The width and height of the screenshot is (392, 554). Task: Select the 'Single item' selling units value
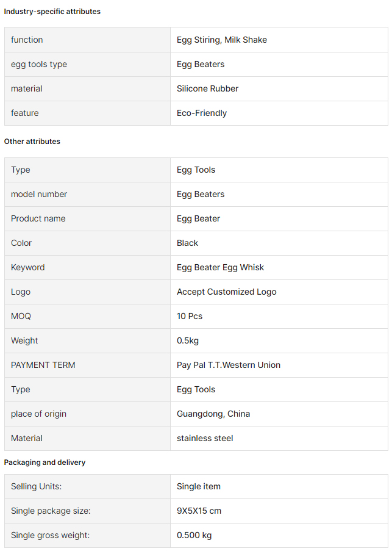click(199, 486)
